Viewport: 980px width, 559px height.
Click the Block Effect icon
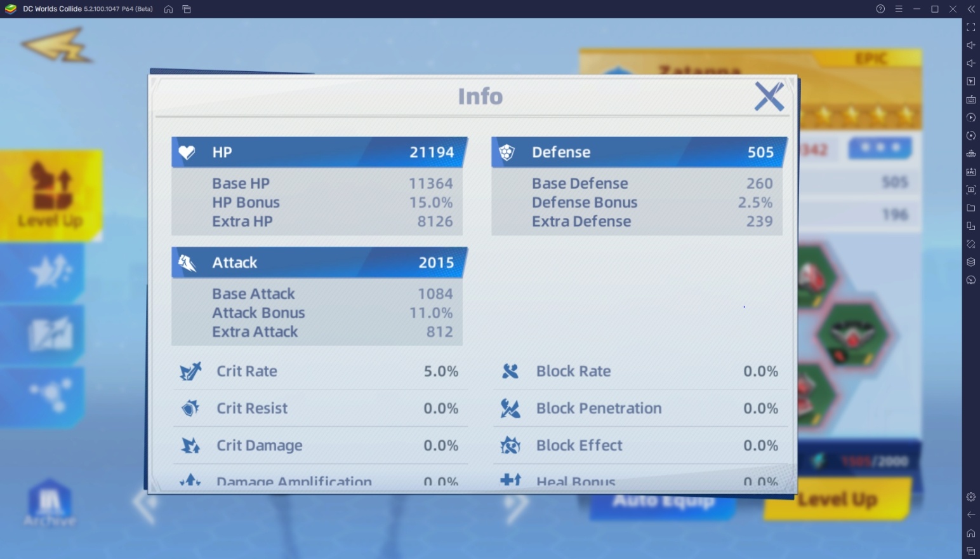(510, 445)
